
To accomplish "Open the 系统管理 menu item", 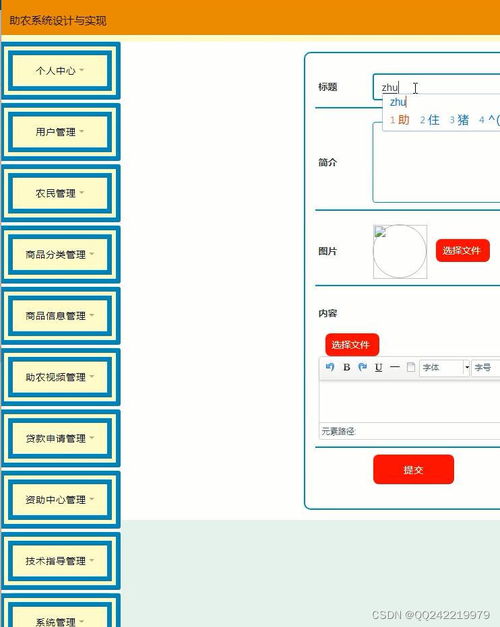I will 60,611.
